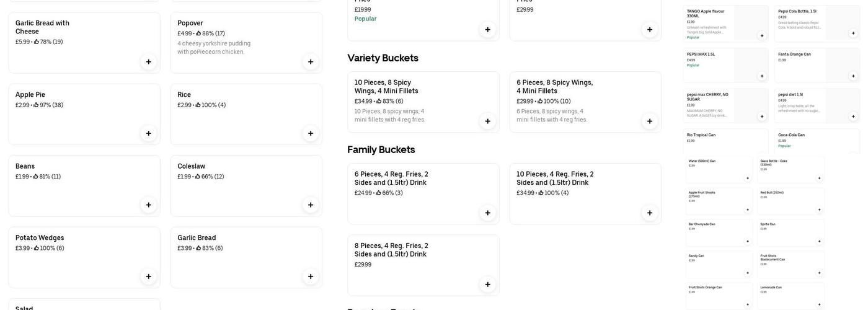Click the Variety Buckets section heading
The width and height of the screenshot is (868, 310).
[x=383, y=58]
